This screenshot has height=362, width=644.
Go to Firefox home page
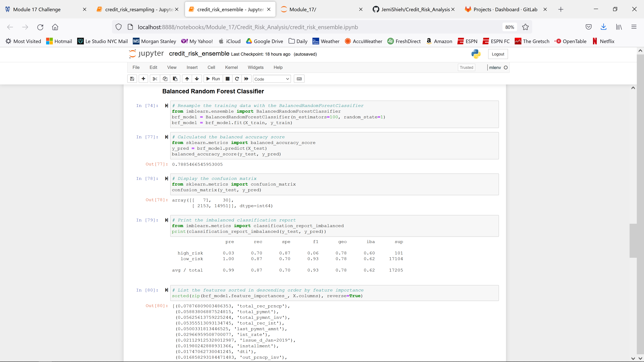tap(55, 27)
